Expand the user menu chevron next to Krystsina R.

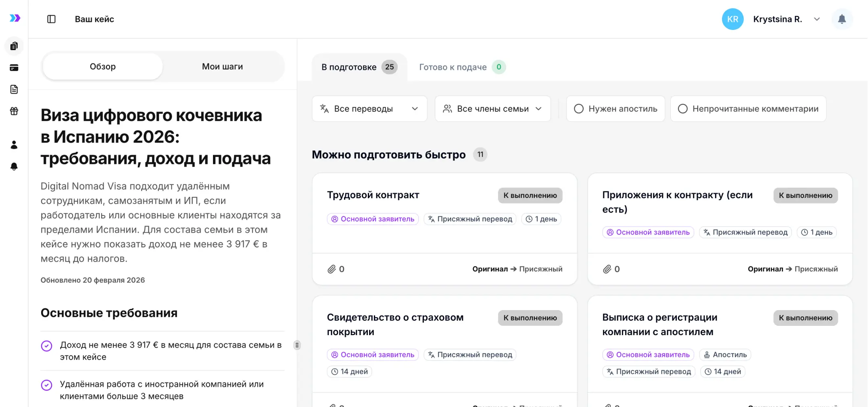point(817,19)
